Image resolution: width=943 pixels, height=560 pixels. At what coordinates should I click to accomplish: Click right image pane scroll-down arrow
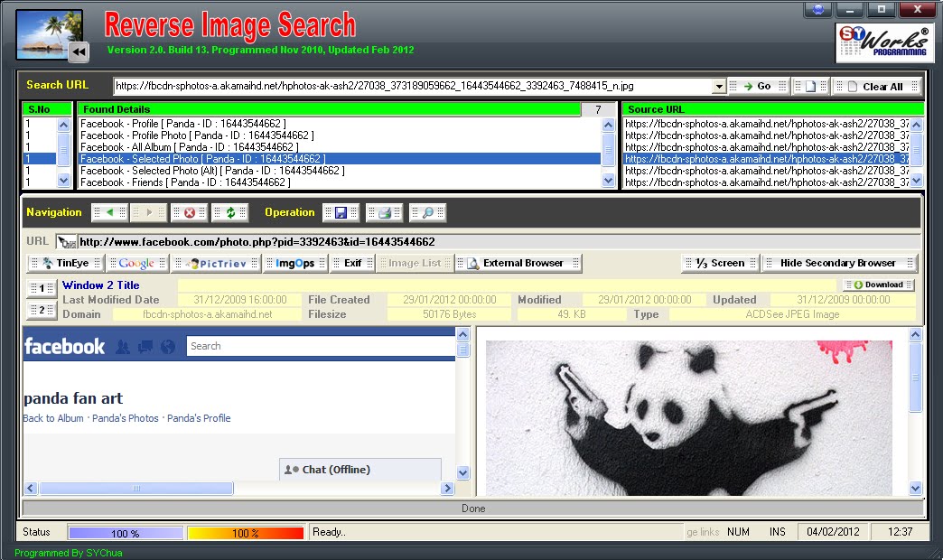point(915,489)
